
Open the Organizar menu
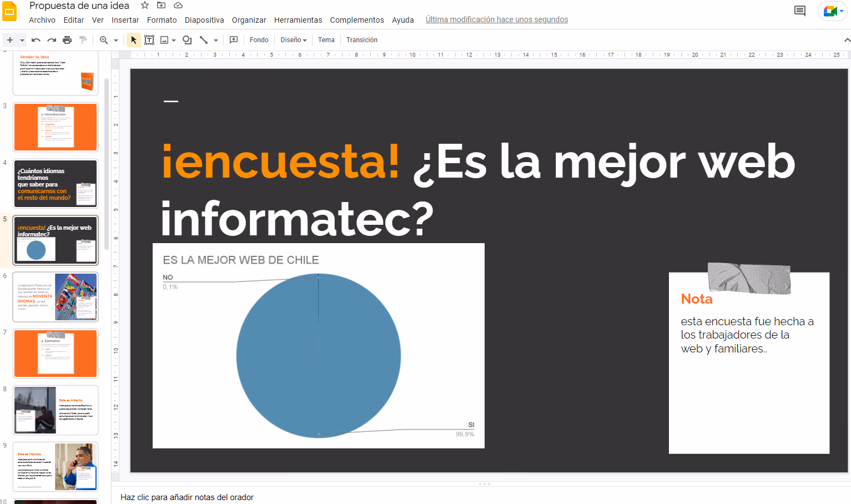coord(249,20)
